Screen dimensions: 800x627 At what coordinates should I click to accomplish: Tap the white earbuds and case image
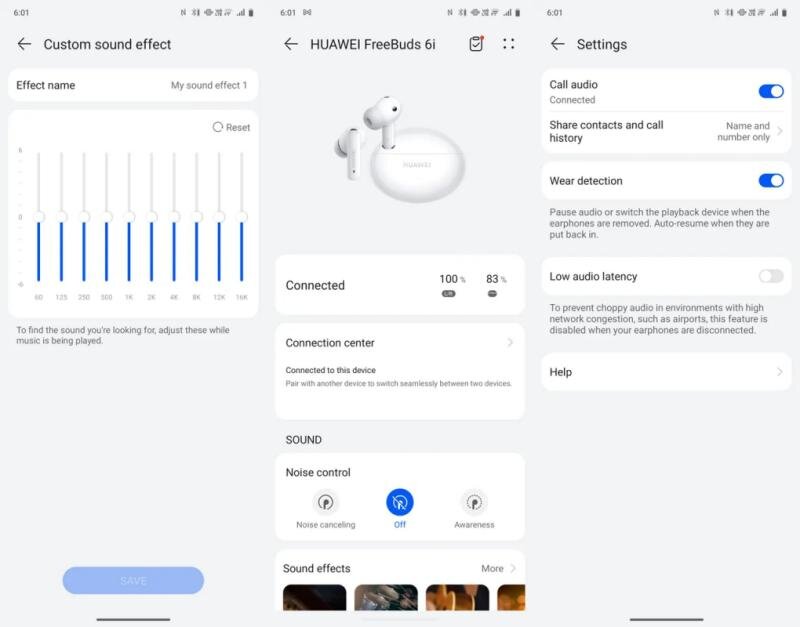(x=398, y=148)
